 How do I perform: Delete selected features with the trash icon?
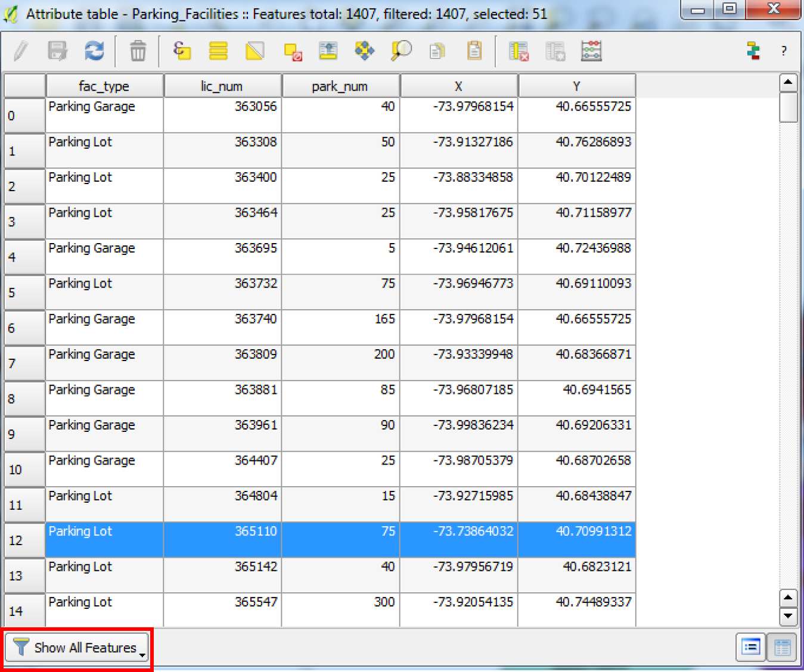pos(138,51)
